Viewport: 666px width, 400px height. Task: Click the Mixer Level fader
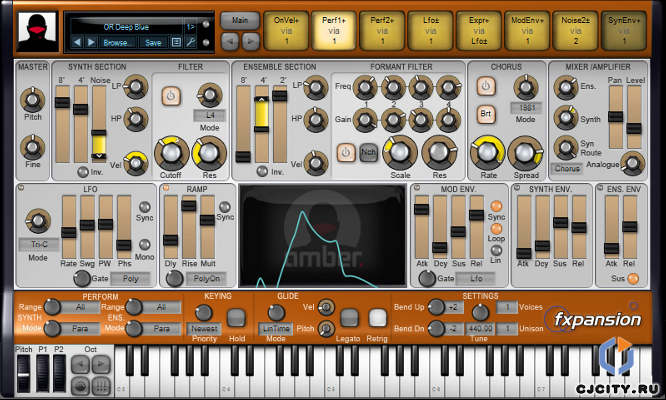pos(634,117)
